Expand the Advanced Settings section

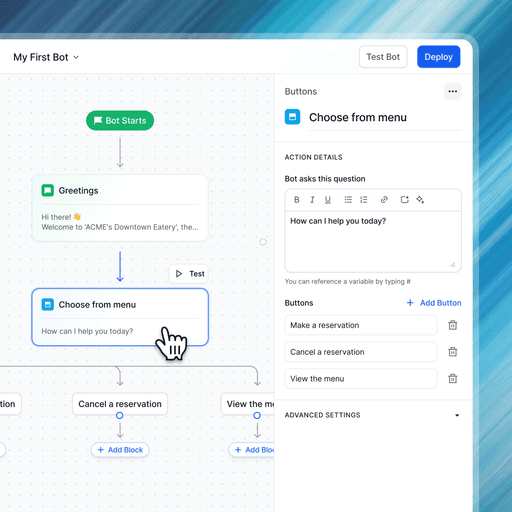click(x=373, y=415)
